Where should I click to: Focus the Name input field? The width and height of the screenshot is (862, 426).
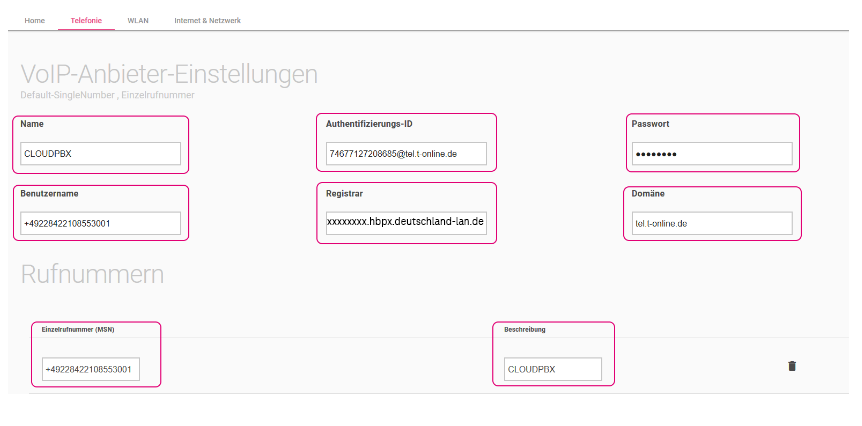[x=101, y=154]
